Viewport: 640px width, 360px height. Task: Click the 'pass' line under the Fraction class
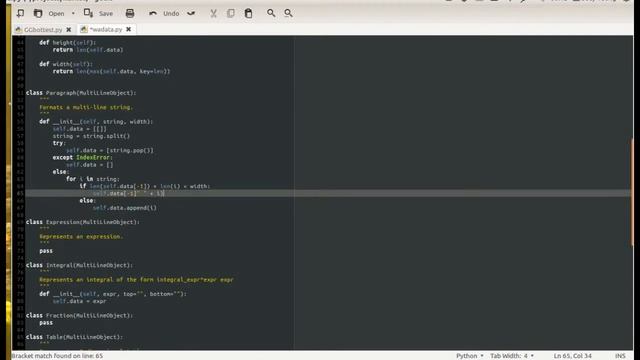(46, 323)
